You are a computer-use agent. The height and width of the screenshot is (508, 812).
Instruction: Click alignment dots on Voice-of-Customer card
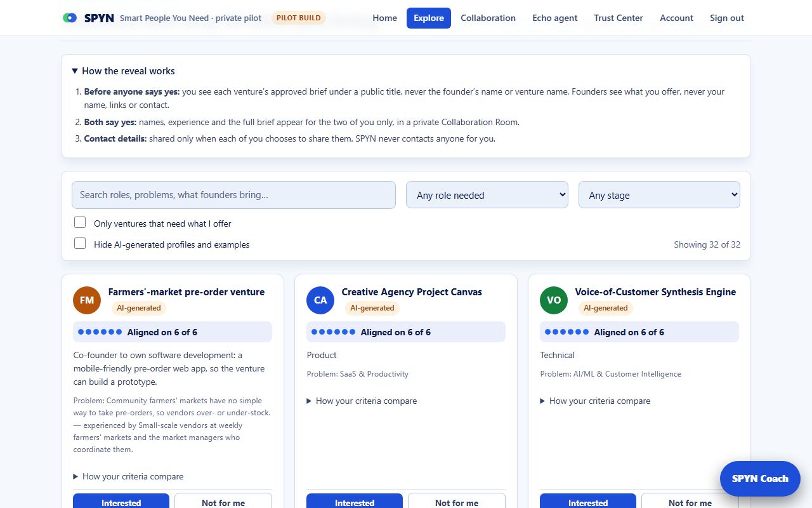coord(566,332)
